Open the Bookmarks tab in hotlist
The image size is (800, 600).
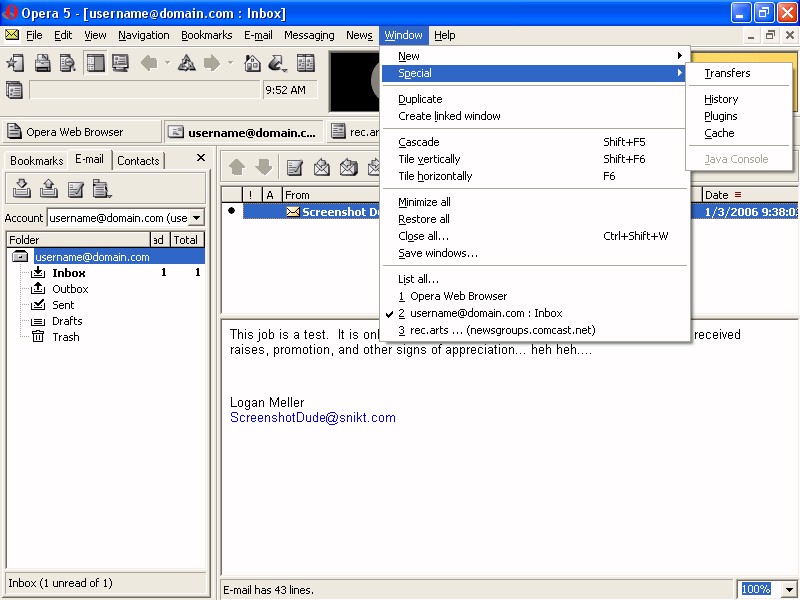[x=36, y=161]
